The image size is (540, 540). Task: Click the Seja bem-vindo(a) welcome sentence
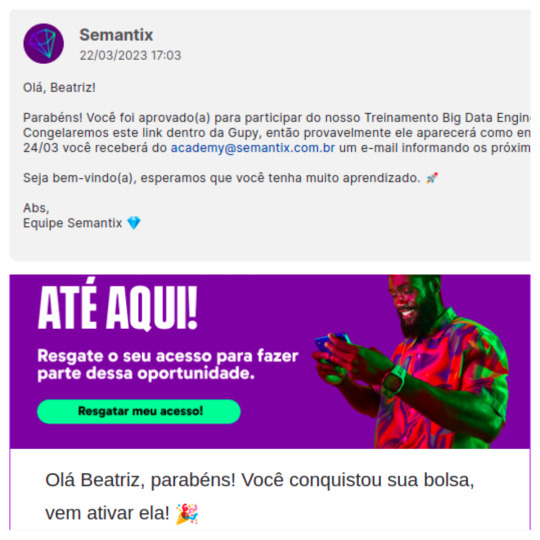[x=222, y=178]
